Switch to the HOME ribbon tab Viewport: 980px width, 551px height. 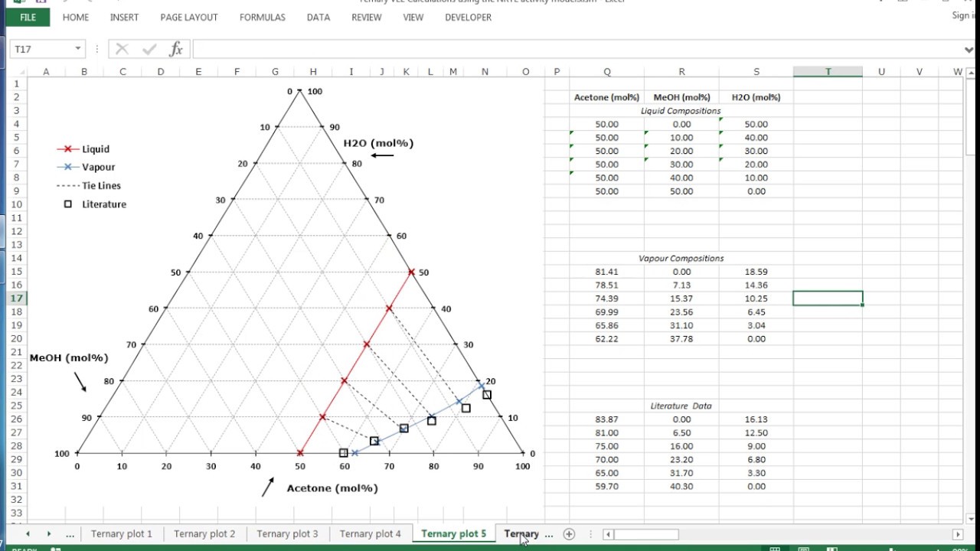point(76,17)
